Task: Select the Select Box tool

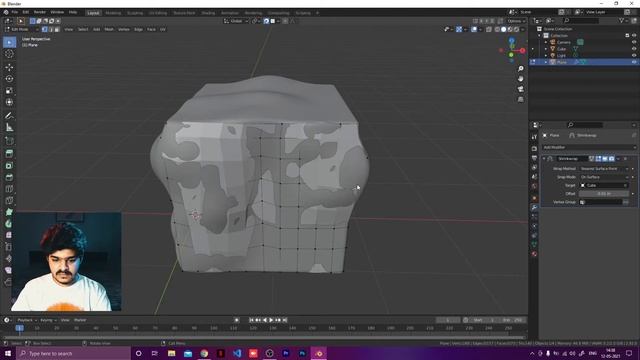Action: click(9, 42)
